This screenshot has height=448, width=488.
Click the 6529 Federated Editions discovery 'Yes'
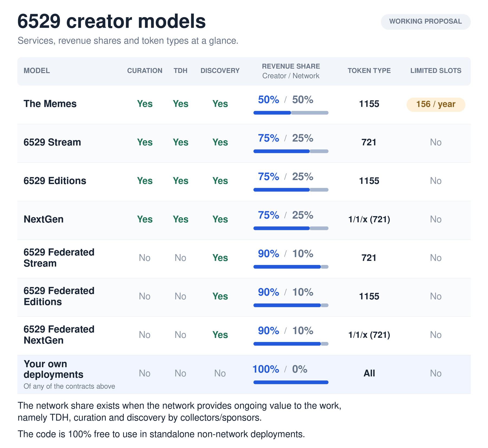[220, 296]
